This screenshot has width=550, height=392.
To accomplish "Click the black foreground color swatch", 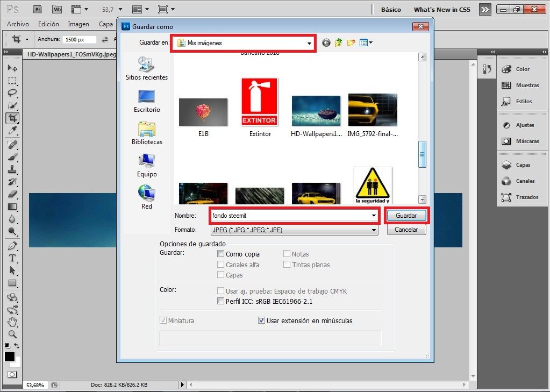I will (x=10, y=357).
